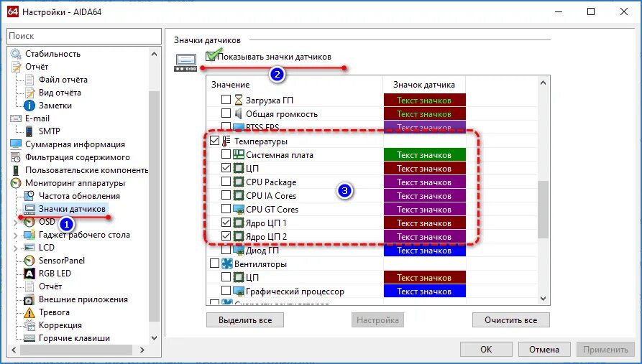Screen dimensions: 642x364
Task: Click the Отчёт notepad icon in tree
Action: [x=16, y=67]
